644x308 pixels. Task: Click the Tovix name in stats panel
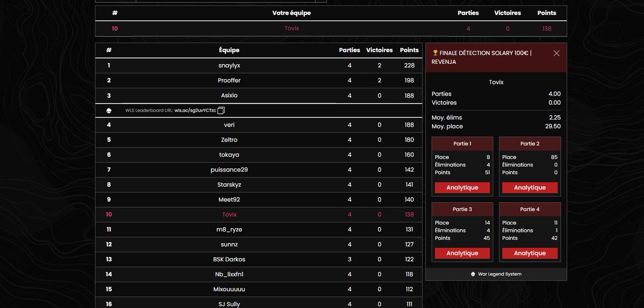point(496,83)
